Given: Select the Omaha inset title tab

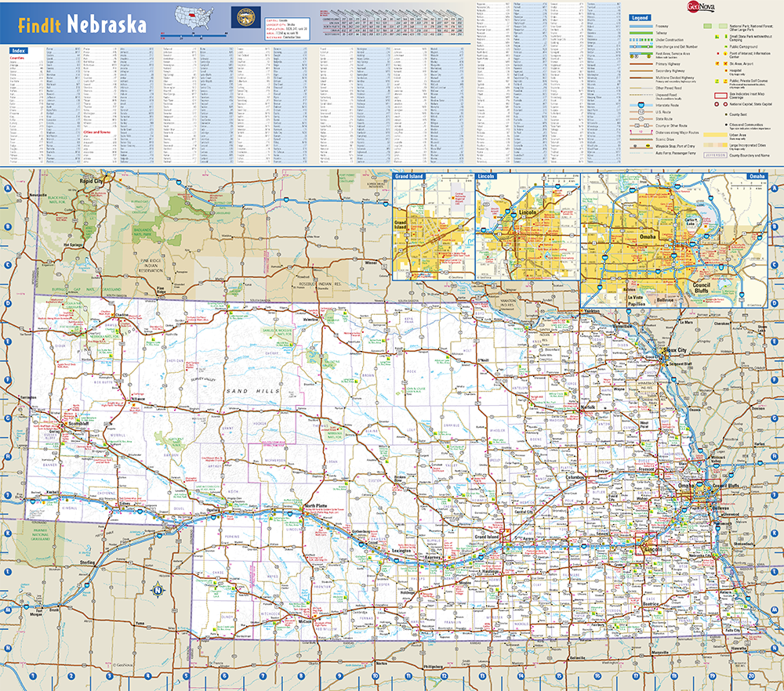Looking at the screenshot, I should [757, 176].
